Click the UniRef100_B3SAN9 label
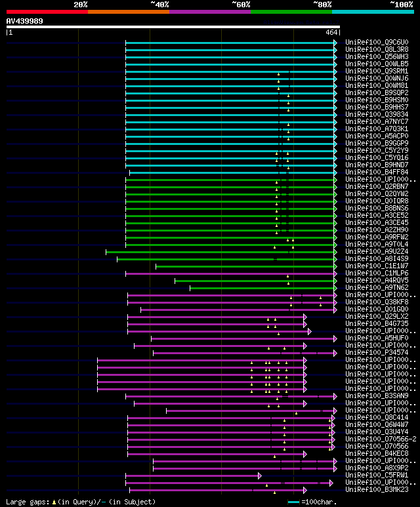The height and width of the screenshot is (507, 420). [377, 396]
